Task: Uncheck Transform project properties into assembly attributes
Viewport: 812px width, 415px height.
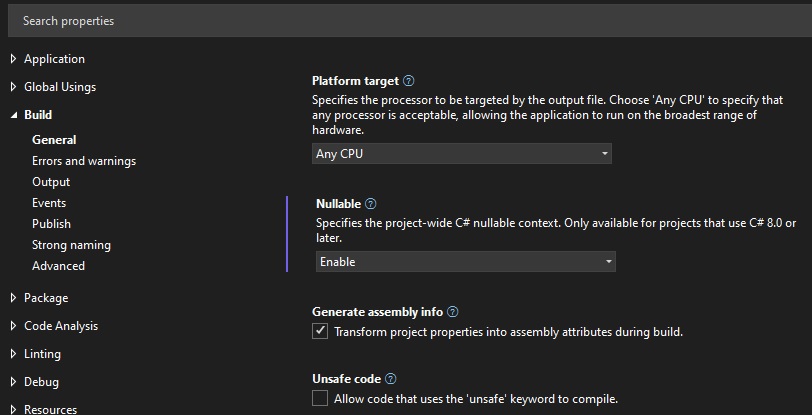Action: tap(320, 331)
